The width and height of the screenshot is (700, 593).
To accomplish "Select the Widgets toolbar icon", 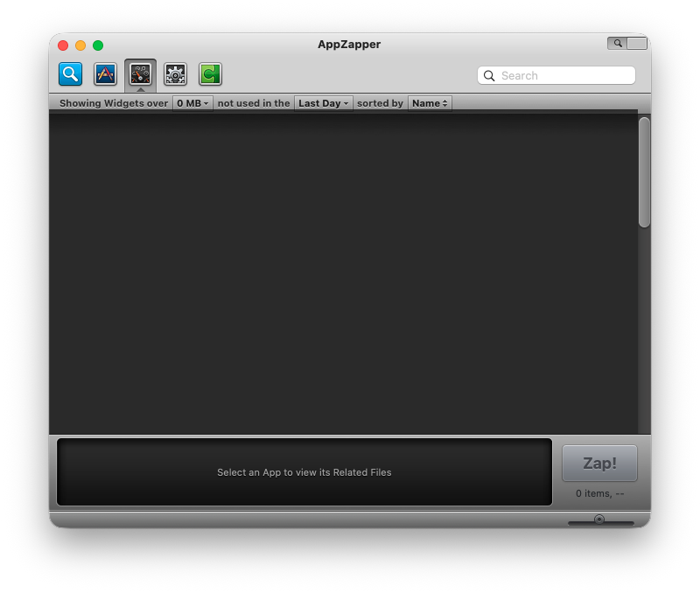I will coord(140,73).
